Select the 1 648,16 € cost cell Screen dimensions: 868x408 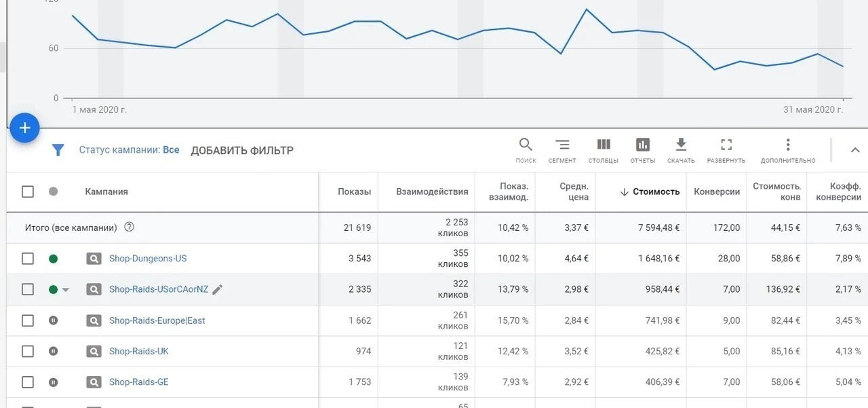[658, 259]
